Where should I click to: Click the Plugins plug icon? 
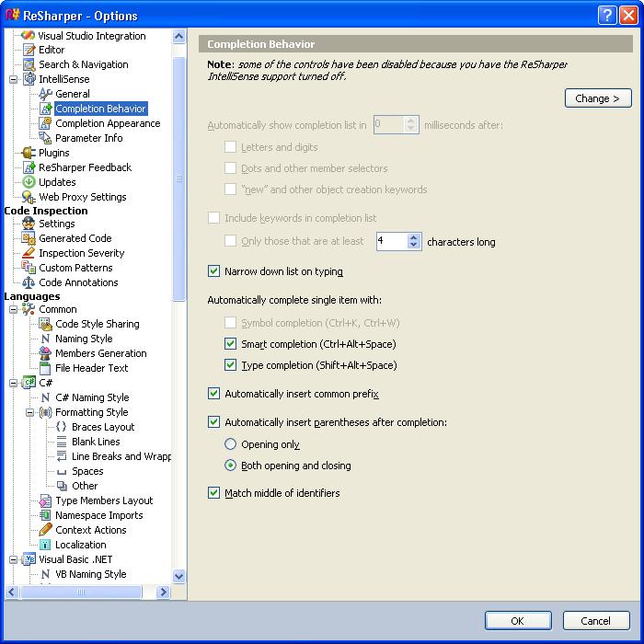[x=29, y=153]
